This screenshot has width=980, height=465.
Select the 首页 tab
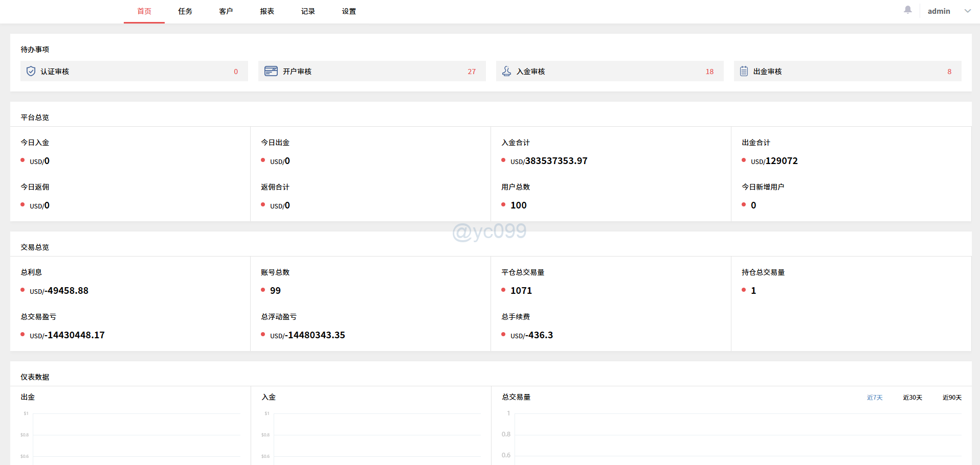pyautogui.click(x=144, y=11)
